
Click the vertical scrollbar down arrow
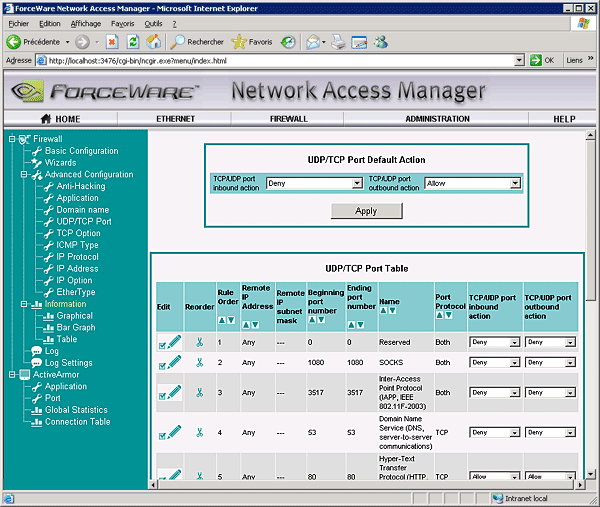[x=590, y=474]
